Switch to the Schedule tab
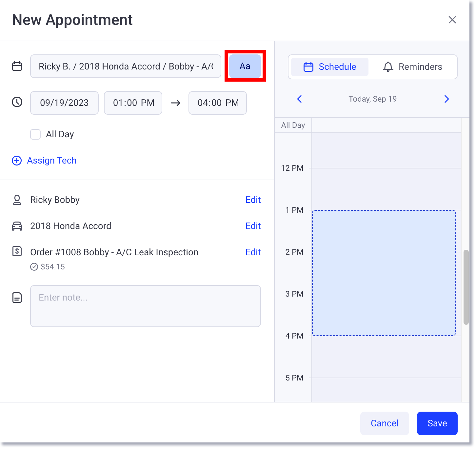 point(328,67)
